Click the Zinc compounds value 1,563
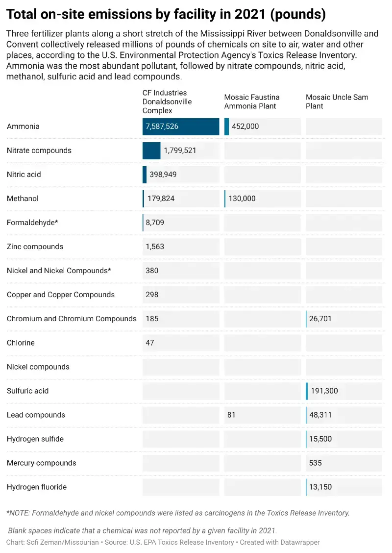Viewport: 392px width, 553px height. (155, 247)
